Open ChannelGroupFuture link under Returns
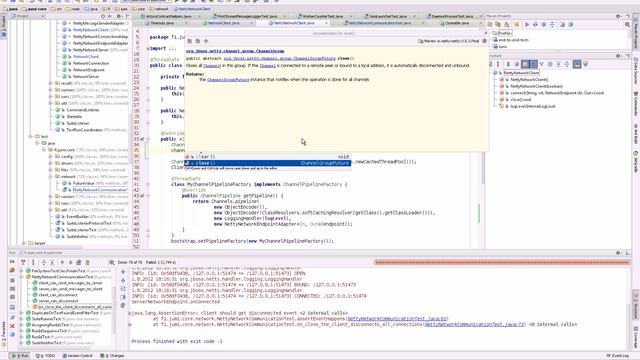Image resolution: width=640 pixels, height=360 pixels. (x=228, y=80)
